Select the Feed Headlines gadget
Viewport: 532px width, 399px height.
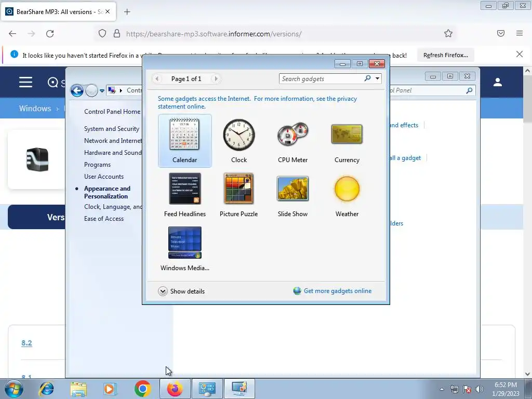(x=184, y=195)
